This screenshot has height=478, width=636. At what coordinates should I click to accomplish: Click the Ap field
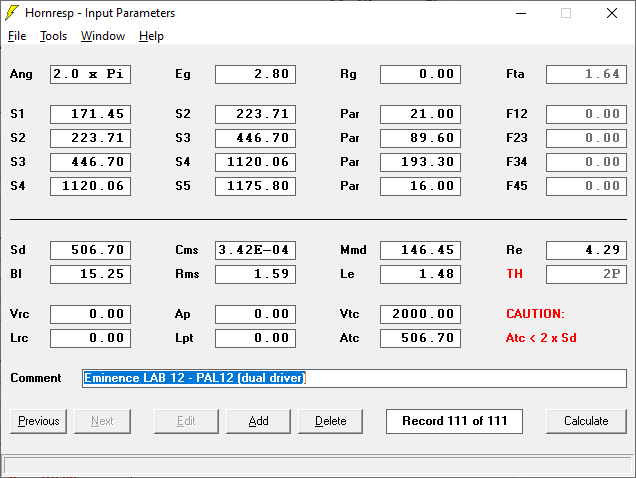pos(256,314)
